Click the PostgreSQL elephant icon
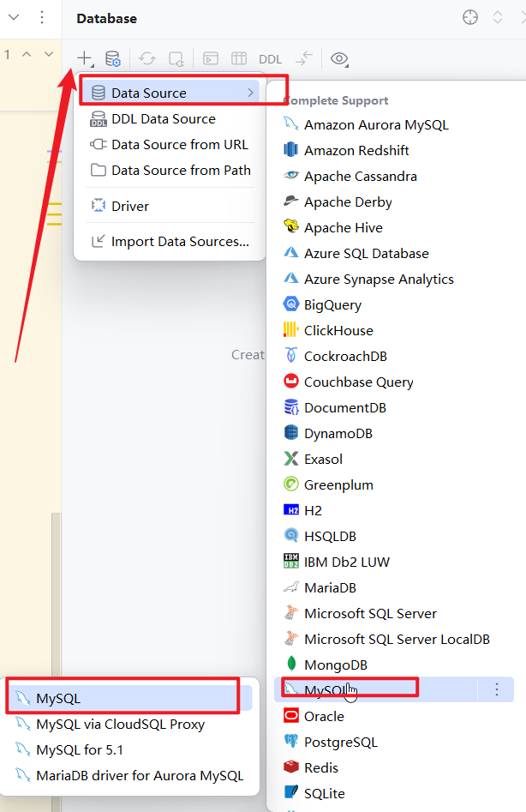Viewport: 526px width, 812px height. click(x=291, y=741)
